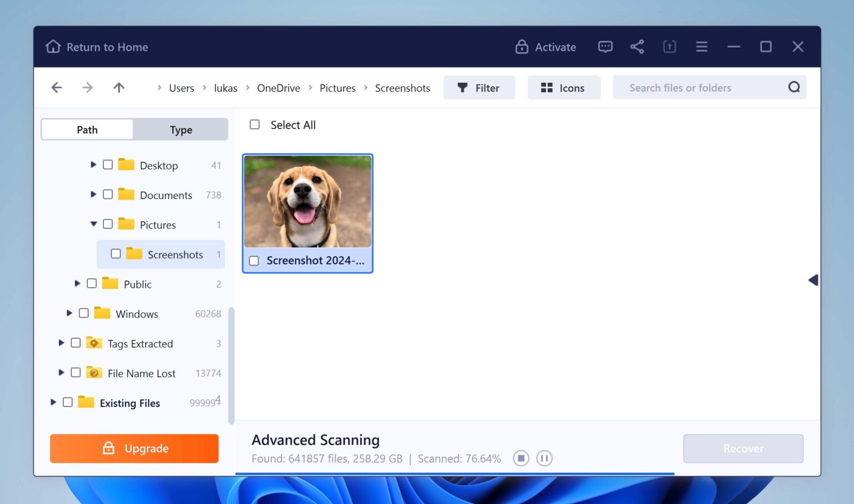Switch to Icons view mode

[x=564, y=87]
